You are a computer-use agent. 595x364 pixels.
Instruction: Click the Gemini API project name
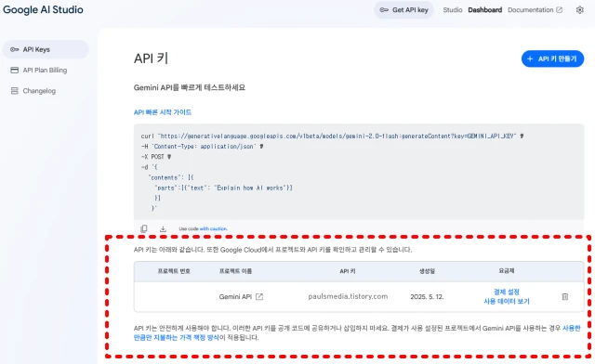click(235, 296)
